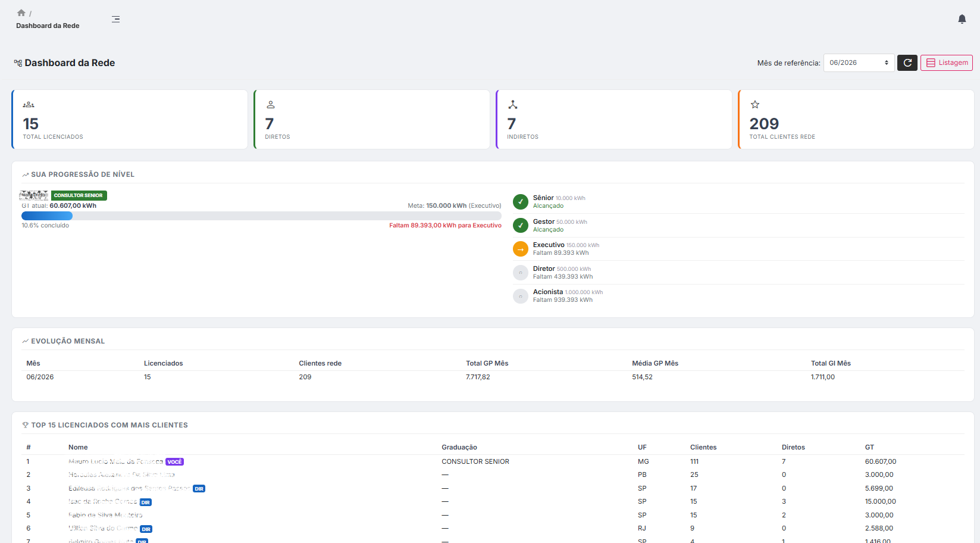Click the DIR badge in row 4

pyautogui.click(x=146, y=503)
